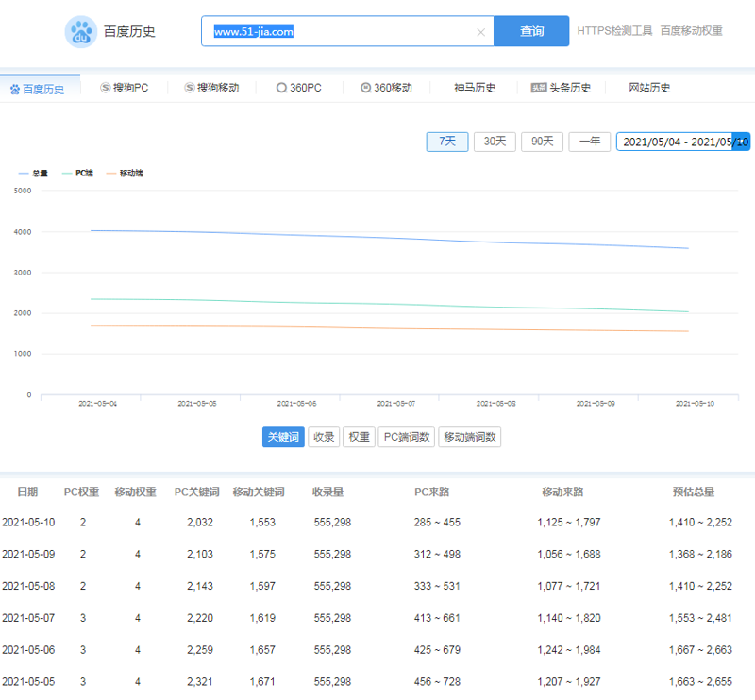
Task: Open the 搜狗PC tab
Action: point(124,88)
